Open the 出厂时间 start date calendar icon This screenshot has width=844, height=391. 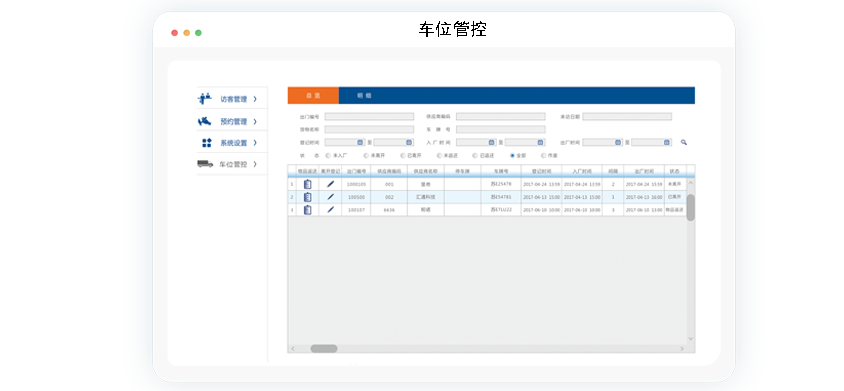(618, 142)
